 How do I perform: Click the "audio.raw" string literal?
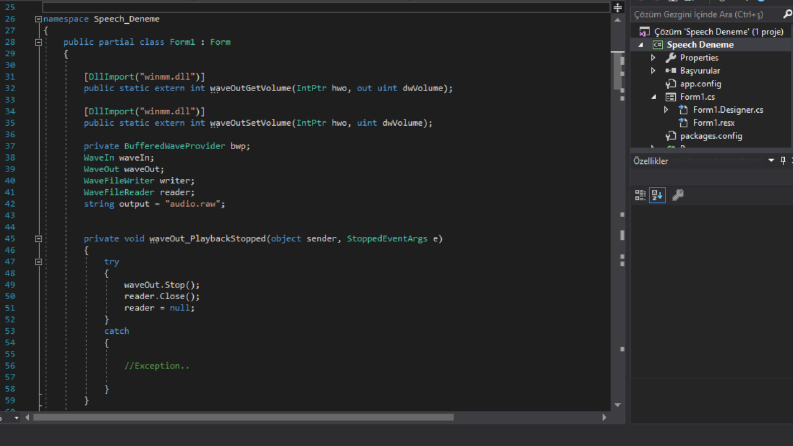(x=195, y=204)
